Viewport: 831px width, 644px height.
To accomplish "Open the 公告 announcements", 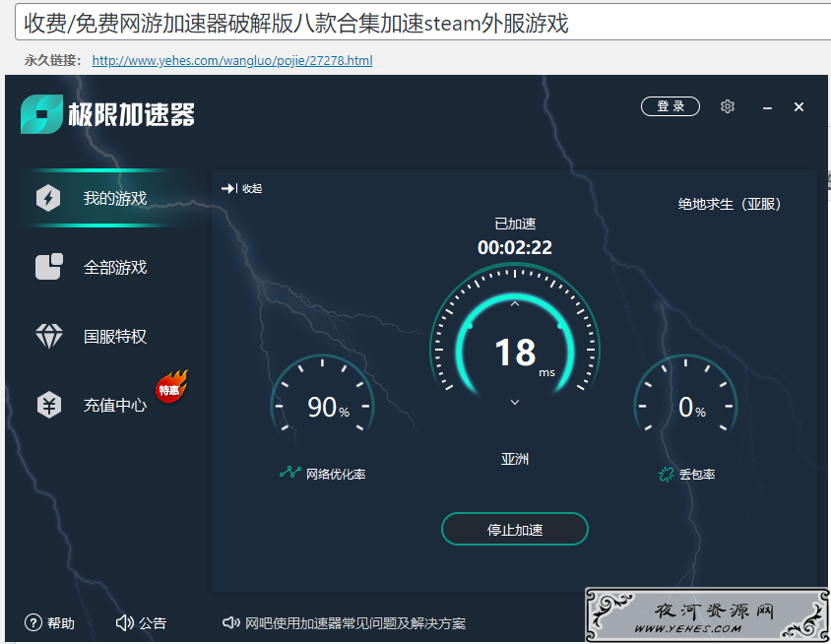I will pos(153,622).
